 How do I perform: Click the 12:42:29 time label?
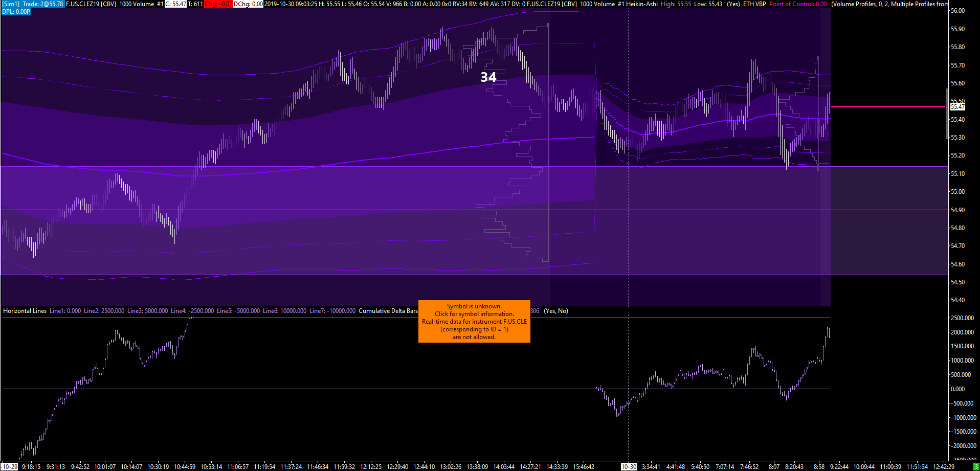tap(944, 467)
